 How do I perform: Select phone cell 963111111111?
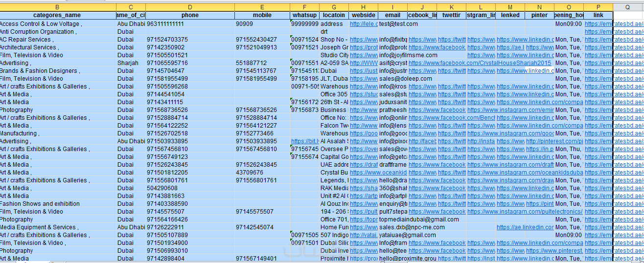coord(190,24)
